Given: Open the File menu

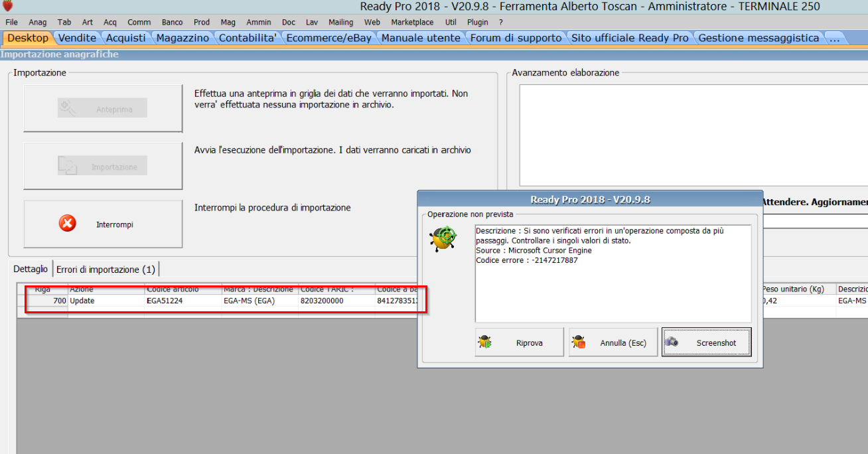Looking at the screenshot, I should (x=12, y=22).
